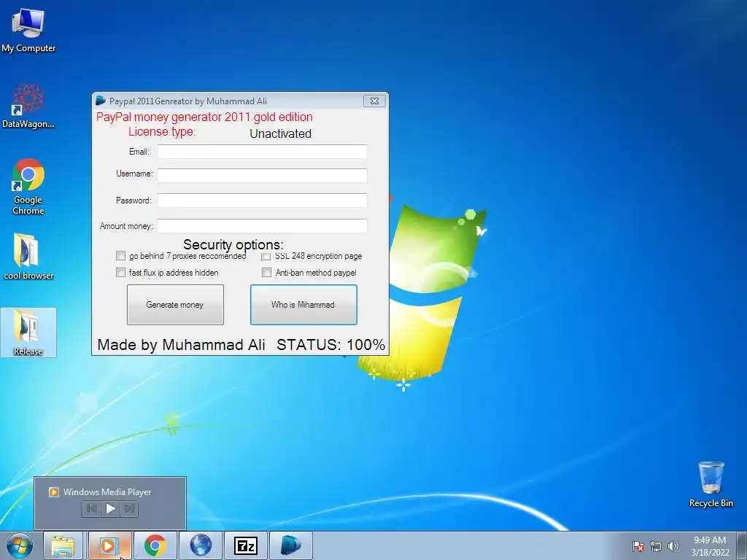Click Previous in Media Player thumbnail preview
This screenshot has width=747, height=560.
point(91,508)
